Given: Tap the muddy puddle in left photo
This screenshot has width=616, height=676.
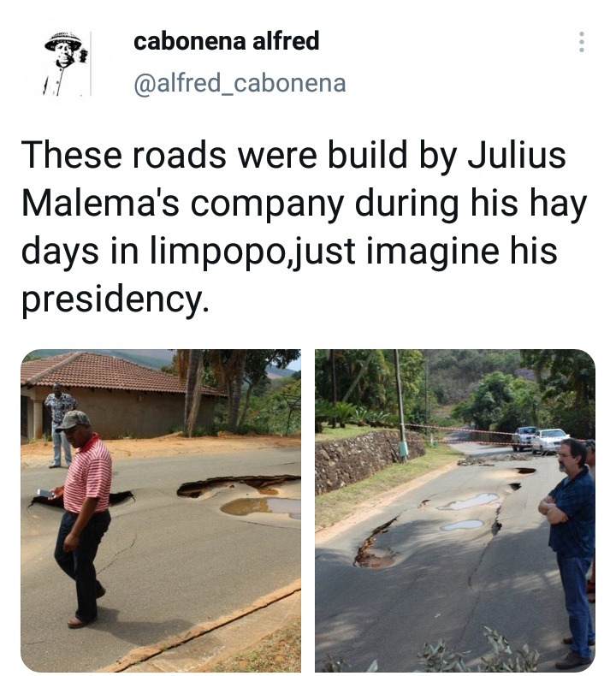Looking at the screenshot, I should (x=261, y=507).
